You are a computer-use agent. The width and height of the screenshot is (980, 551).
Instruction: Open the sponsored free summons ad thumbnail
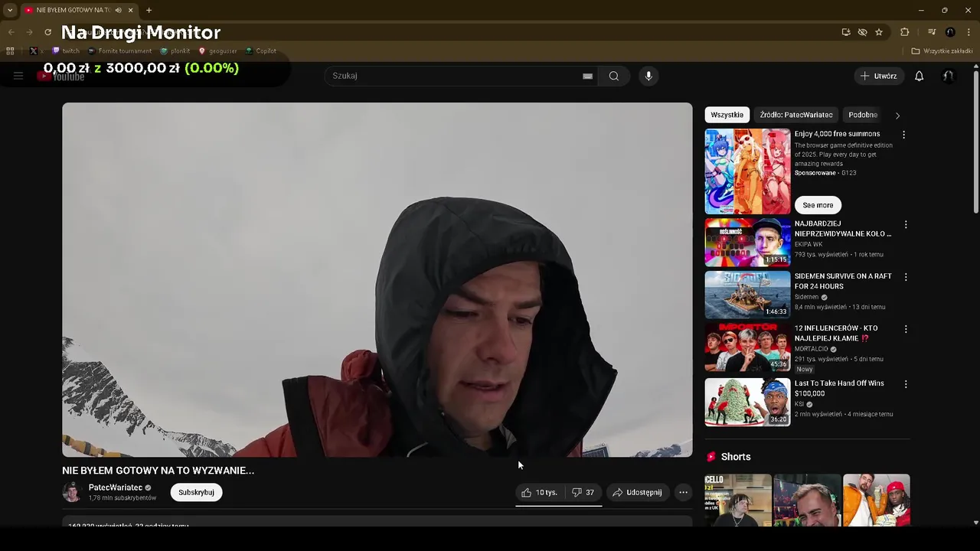[747, 171]
